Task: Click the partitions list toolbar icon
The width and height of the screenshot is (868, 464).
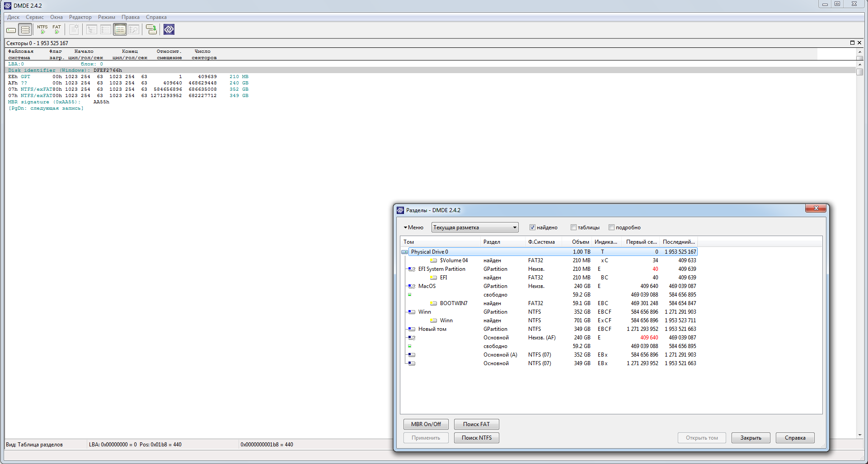Action: click(25, 30)
